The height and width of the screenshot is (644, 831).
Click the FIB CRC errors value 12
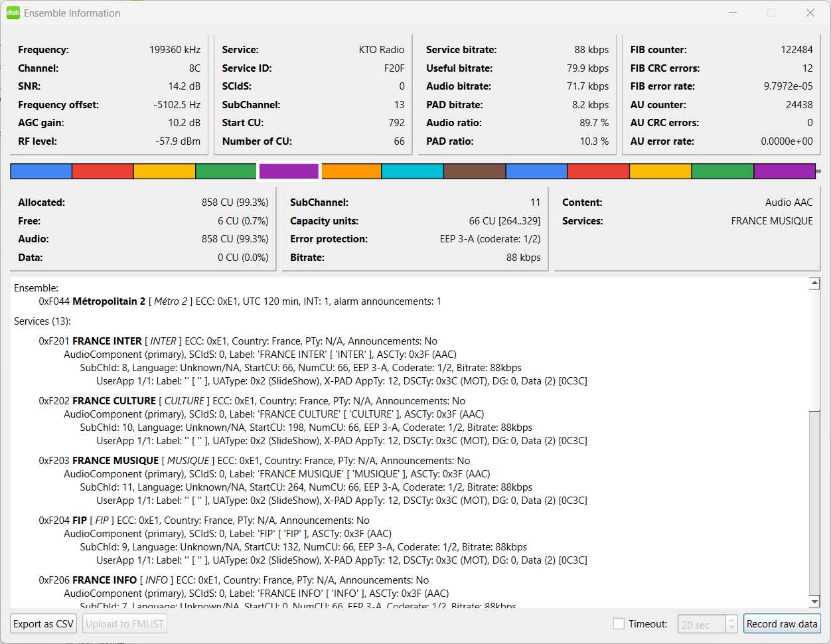(808, 68)
